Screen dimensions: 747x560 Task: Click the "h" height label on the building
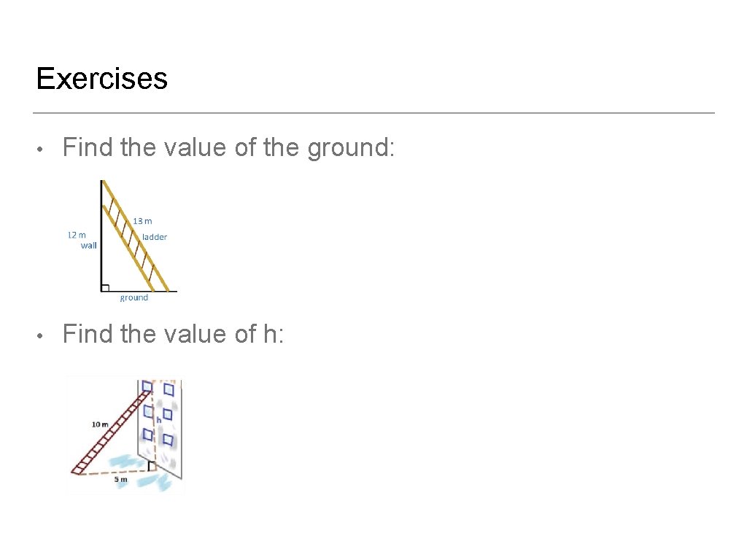(x=158, y=420)
